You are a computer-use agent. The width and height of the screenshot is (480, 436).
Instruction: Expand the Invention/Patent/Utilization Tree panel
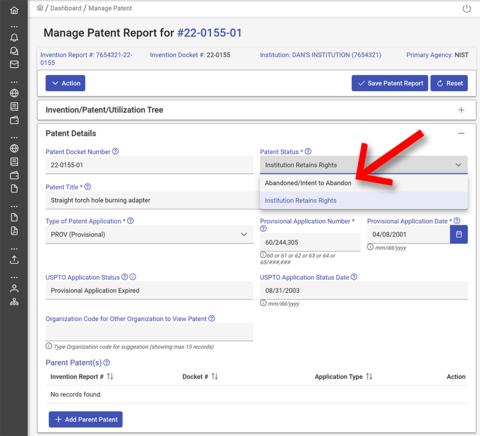(461, 110)
